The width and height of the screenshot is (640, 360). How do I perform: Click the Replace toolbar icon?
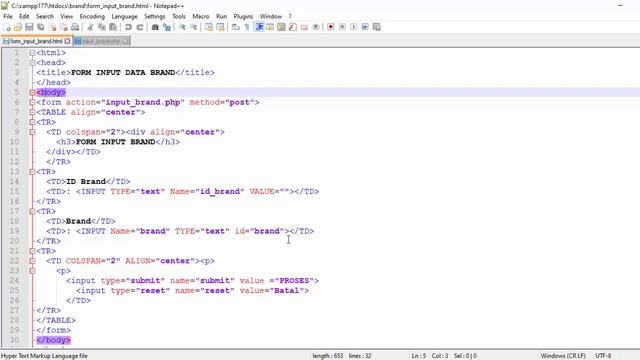click(167, 27)
